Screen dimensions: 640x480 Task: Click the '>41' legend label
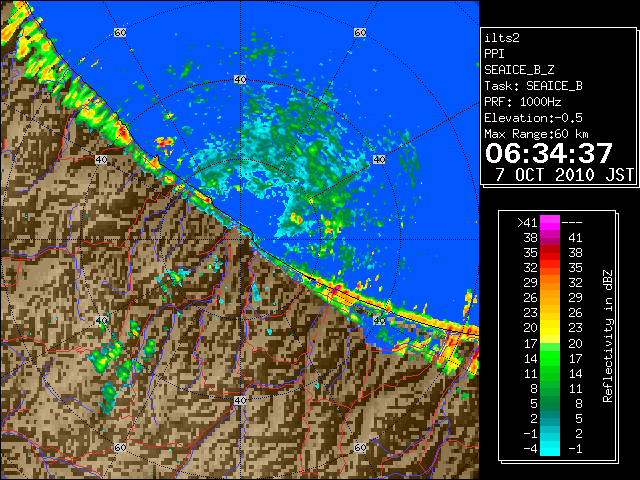527,222
